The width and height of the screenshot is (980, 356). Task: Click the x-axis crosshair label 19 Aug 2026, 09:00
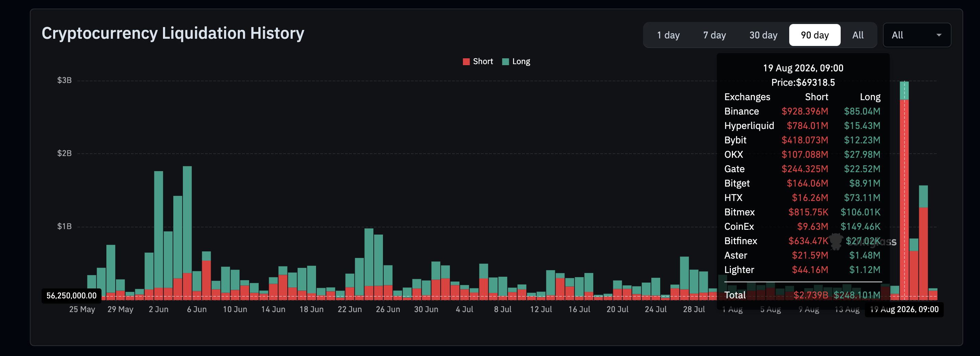tap(904, 309)
